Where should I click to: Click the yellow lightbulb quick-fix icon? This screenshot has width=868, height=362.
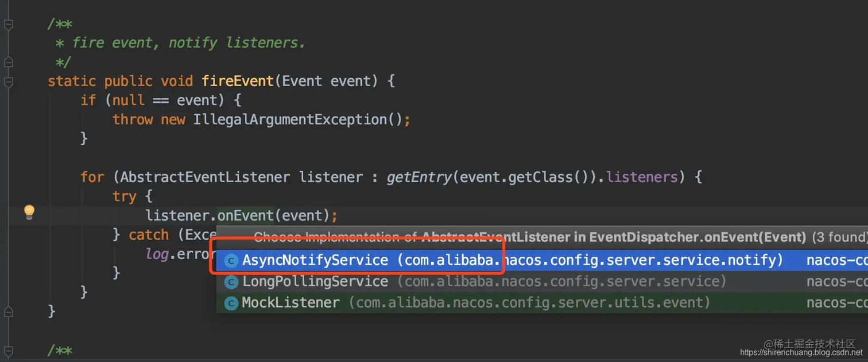click(29, 213)
